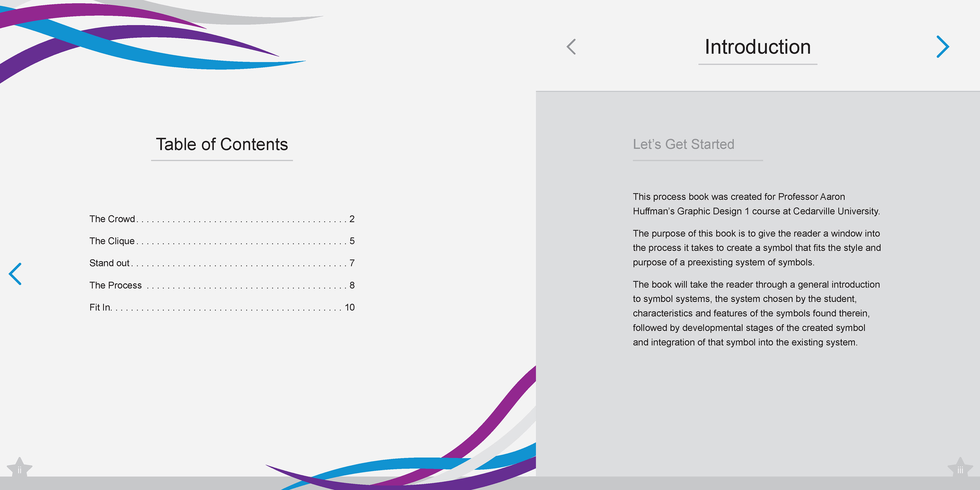Advance with the blue right chevron beside Introduction
Viewport: 980px width, 490px height.
943,47
